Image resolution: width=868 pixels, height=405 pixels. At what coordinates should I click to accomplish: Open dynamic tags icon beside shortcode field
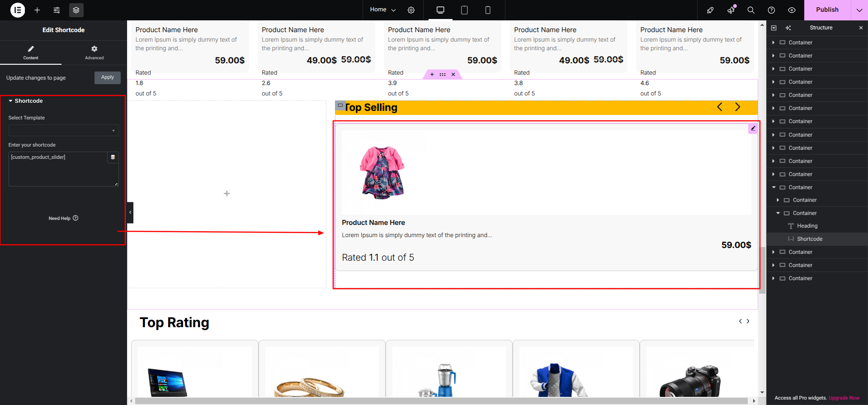tap(113, 157)
